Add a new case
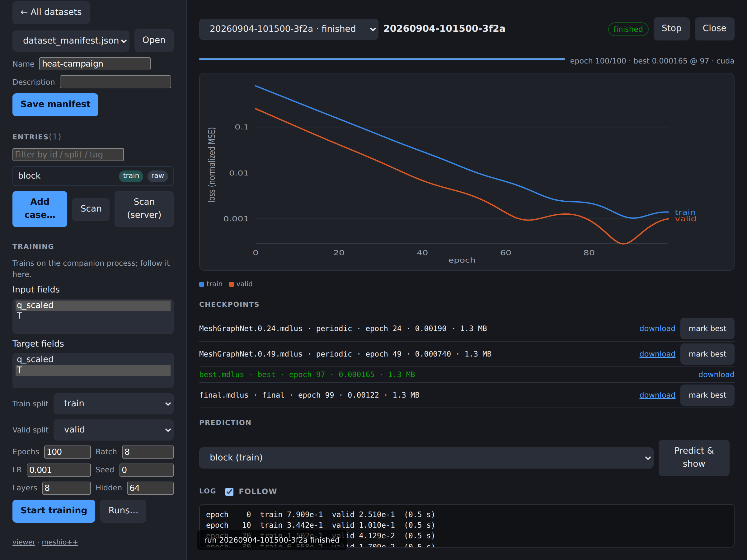Screen dimensions: 747x560 pos(40,209)
